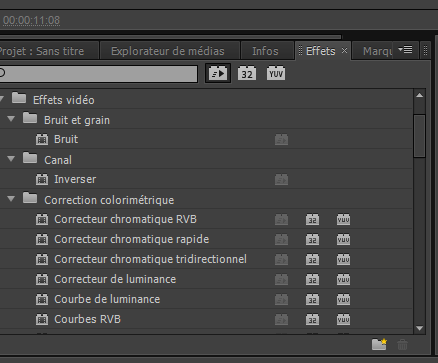Collapse the Correction colorimétrique folder
Image resolution: width=438 pixels, height=363 pixels.
(11, 199)
